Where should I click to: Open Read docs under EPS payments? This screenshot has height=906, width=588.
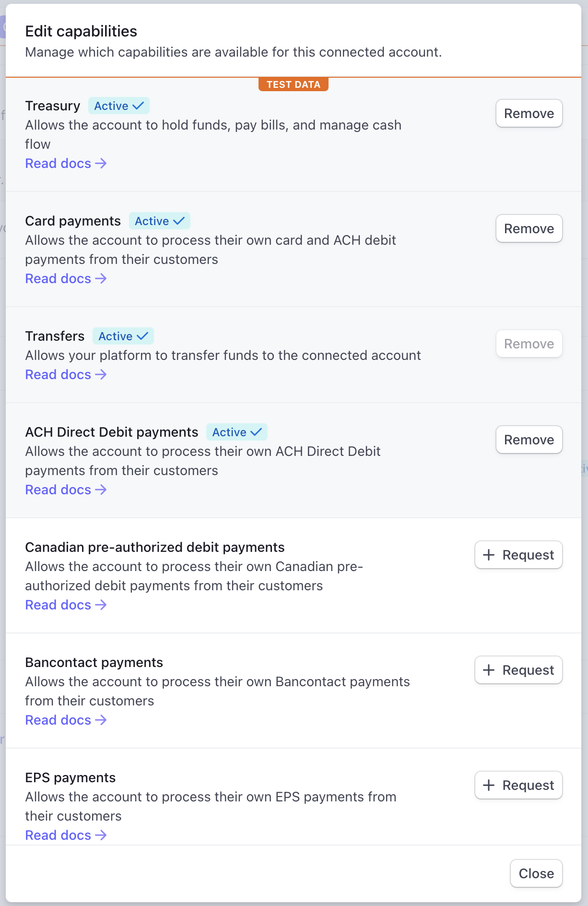tap(66, 835)
